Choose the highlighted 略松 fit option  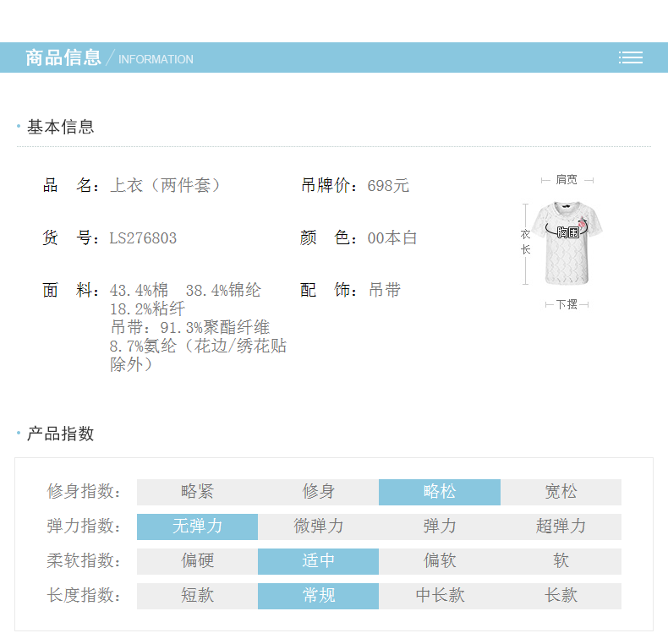(x=440, y=492)
